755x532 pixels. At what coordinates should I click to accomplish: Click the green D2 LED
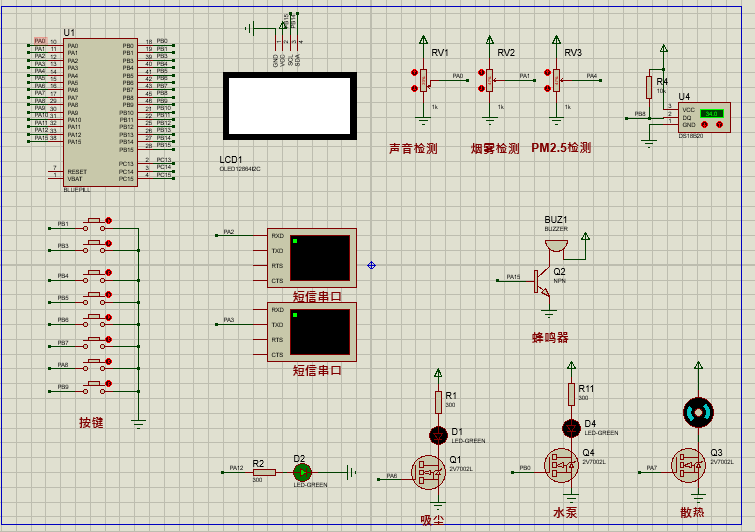click(x=302, y=473)
